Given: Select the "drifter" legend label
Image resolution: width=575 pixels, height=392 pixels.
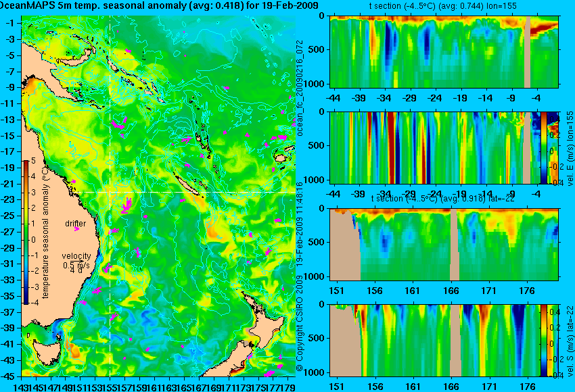Looking at the screenshot, I should 76,224.
